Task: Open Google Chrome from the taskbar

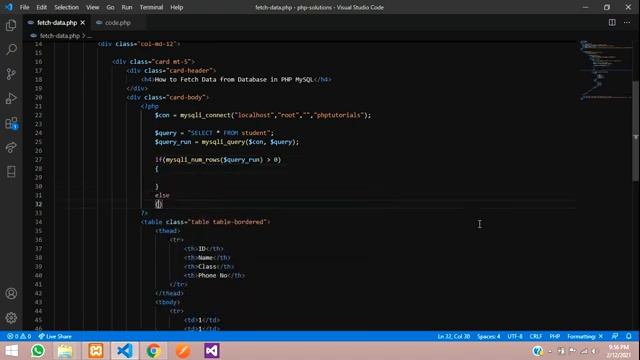Action: 153,351
